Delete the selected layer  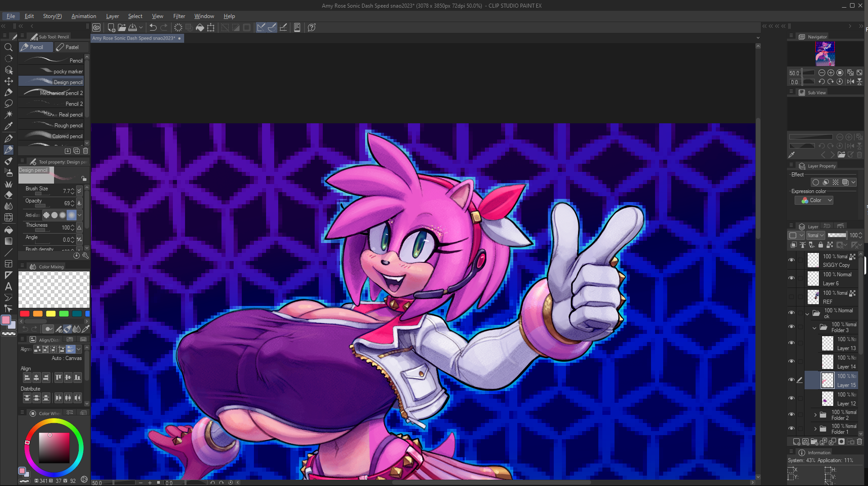pyautogui.click(x=859, y=442)
